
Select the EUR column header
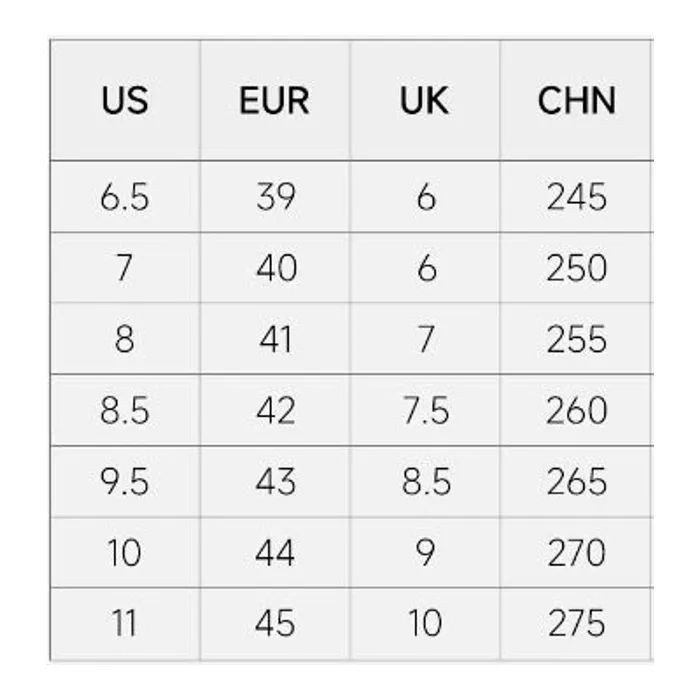tap(275, 101)
